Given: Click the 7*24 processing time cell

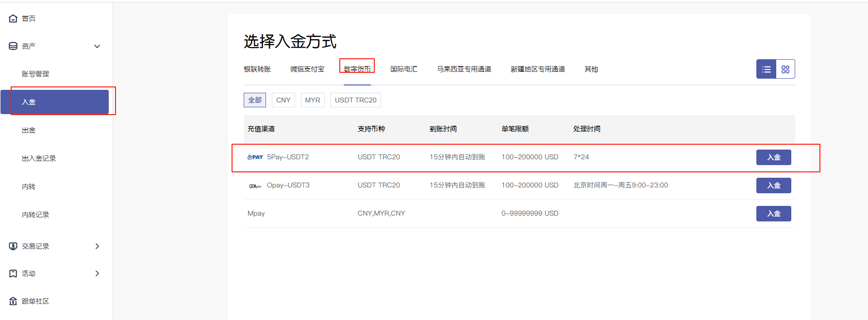Looking at the screenshot, I should pyautogui.click(x=581, y=157).
